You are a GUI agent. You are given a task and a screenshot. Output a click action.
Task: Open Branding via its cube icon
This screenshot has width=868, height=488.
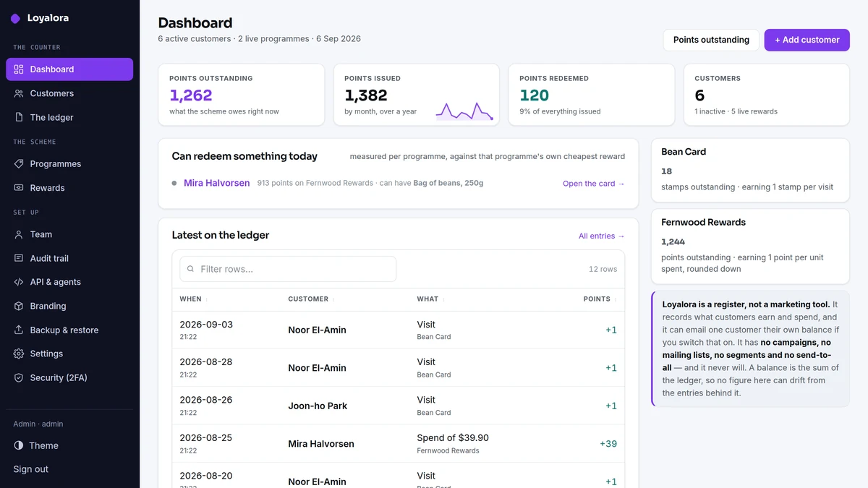tap(19, 306)
